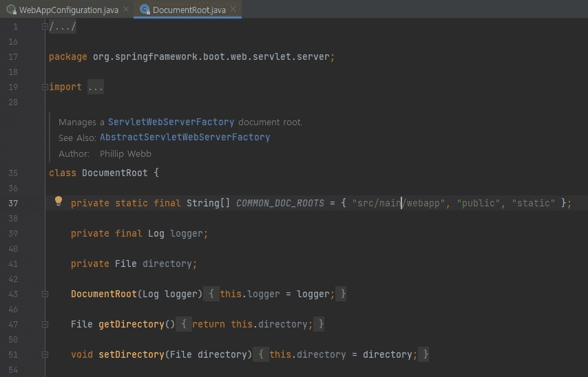Click the 'Log logger' field declaration
588x377 pixels.
click(x=175, y=233)
